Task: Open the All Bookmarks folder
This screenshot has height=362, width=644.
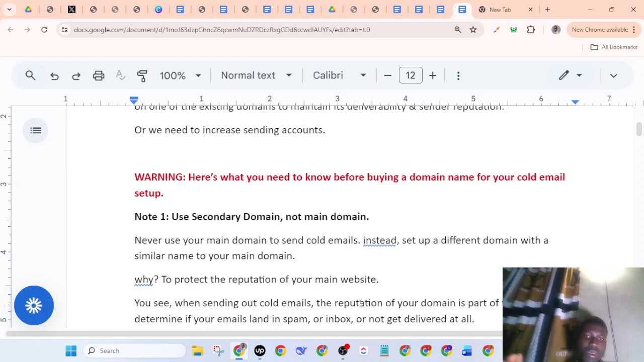Action: click(x=614, y=47)
